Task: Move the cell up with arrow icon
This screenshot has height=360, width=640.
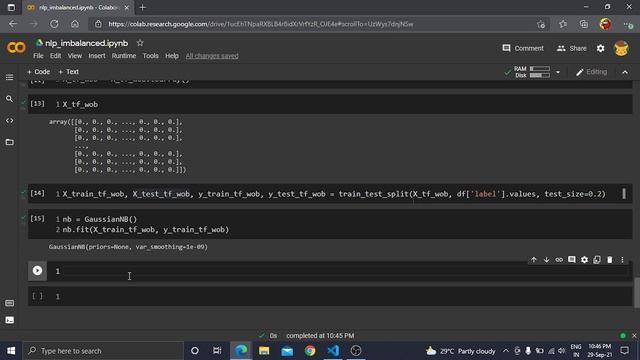Action: (533, 260)
